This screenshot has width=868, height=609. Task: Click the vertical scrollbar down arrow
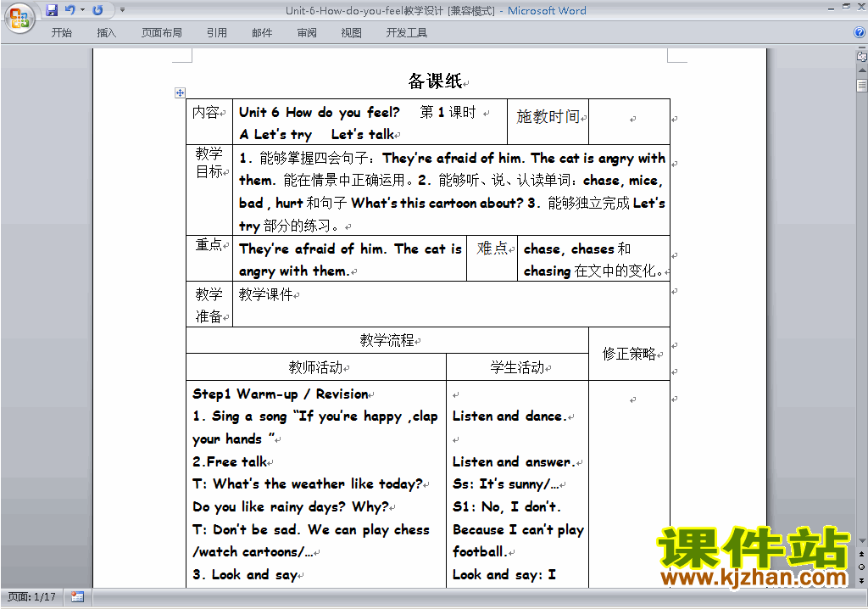(862, 541)
